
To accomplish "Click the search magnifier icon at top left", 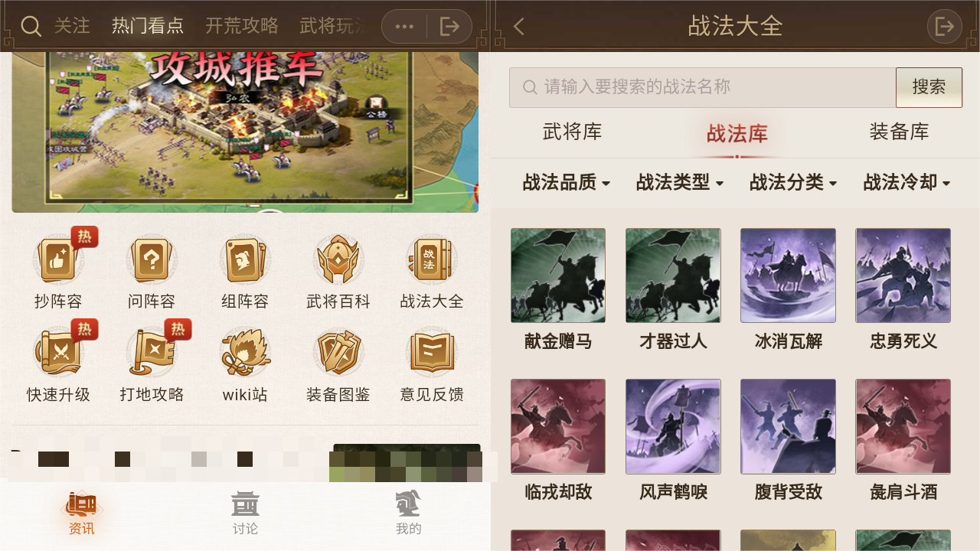I will tap(31, 27).
